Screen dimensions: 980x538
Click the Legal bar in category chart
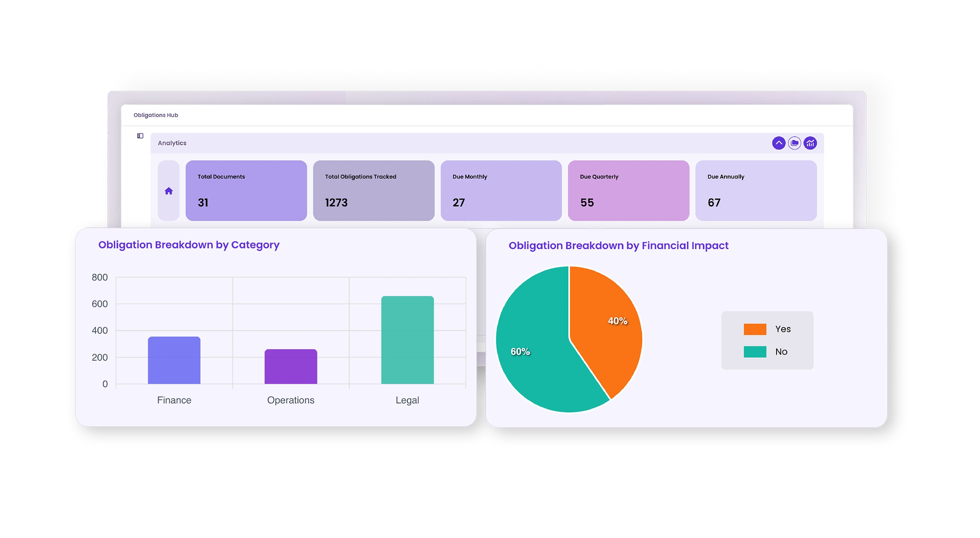(407, 340)
